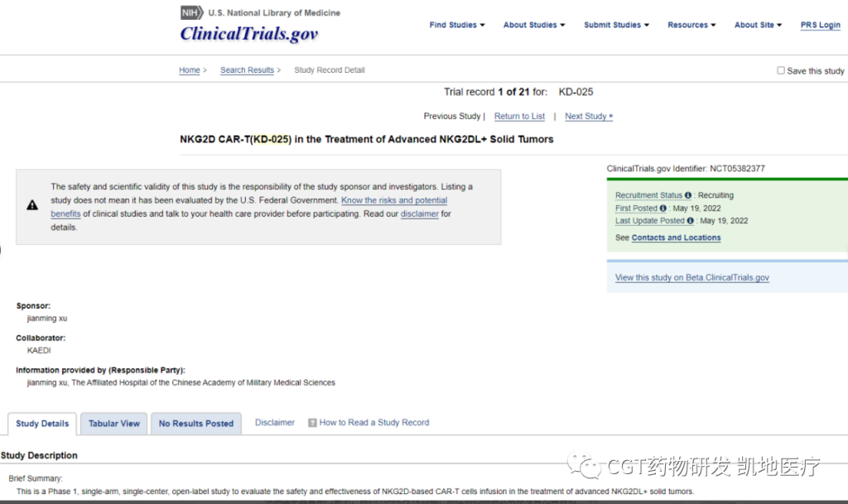
Task: Click the Brief Summary label
Action: [x=36, y=478]
